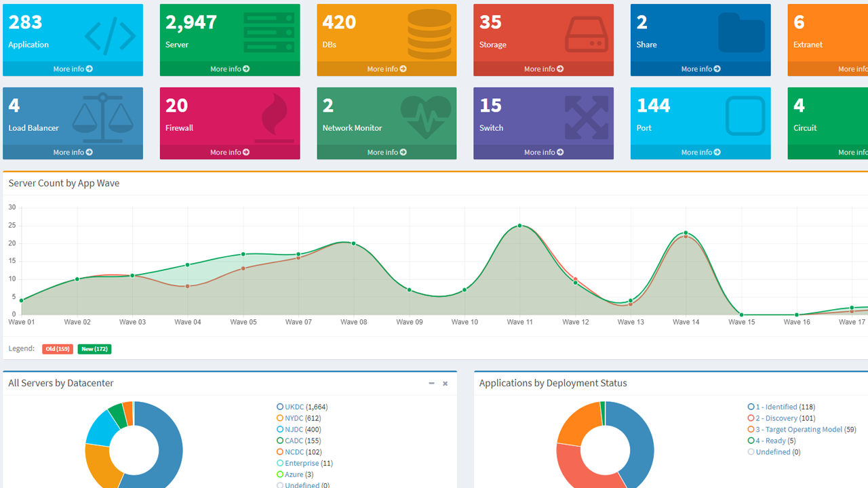Open More info for Firewall
Screen dimensions: 868x488
[x=230, y=152]
